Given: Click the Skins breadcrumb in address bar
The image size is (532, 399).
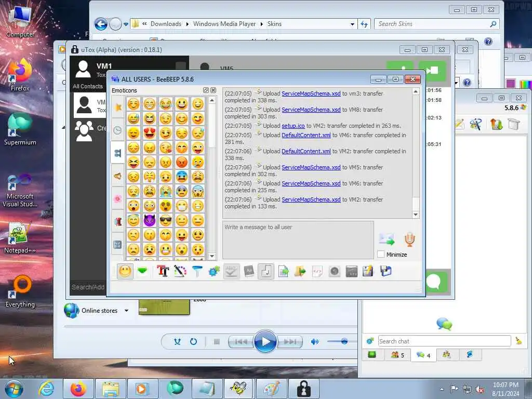Looking at the screenshot, I should 274,24.
